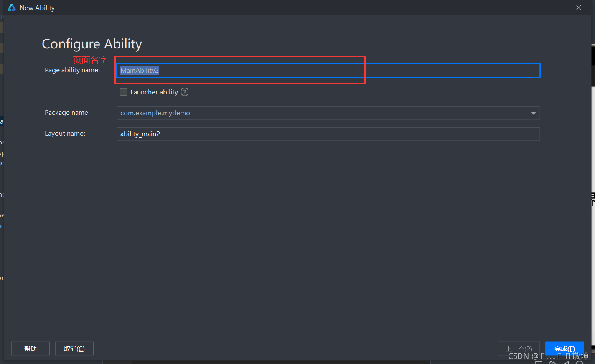Click the Page ability name label
The width and height of the screenshot is (595, 364).
coord(72,70)
